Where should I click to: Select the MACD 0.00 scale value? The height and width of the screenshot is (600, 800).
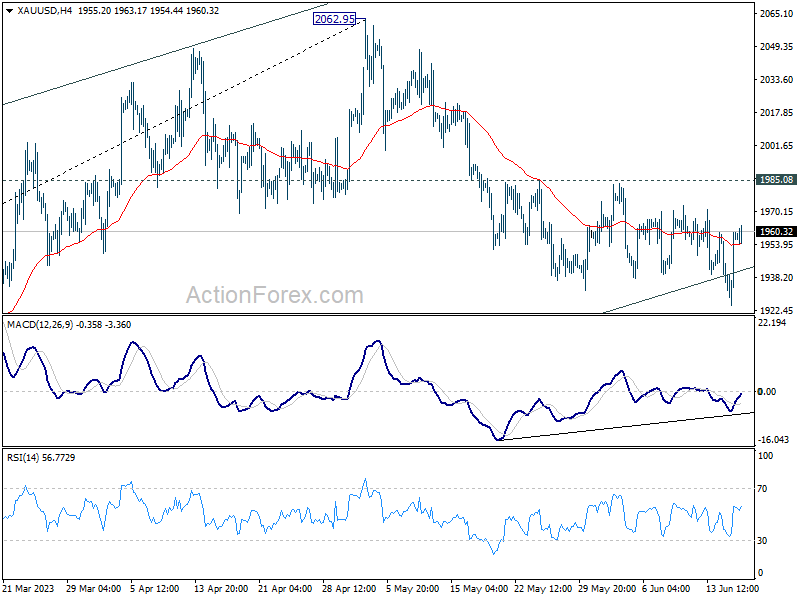767,392
